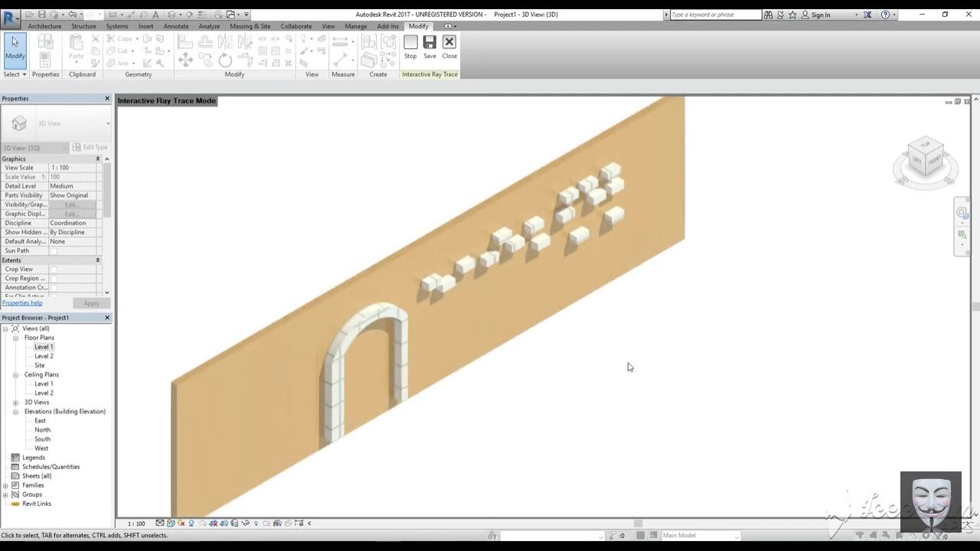Enable the Crop View checkbox

tap(54, 269)
